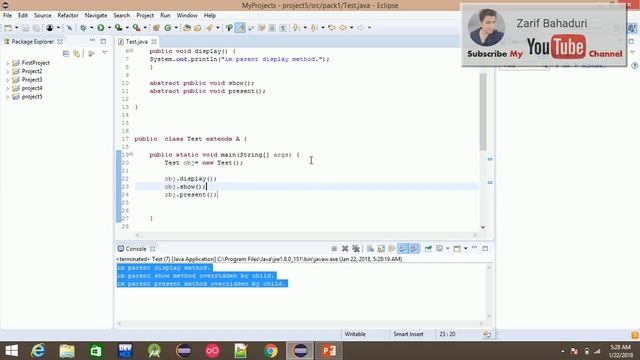Image resolution: width=640 pixels, height=360 pixels.
Task: Select project4 in Package Explorer
Action: [x=32, y=88]
